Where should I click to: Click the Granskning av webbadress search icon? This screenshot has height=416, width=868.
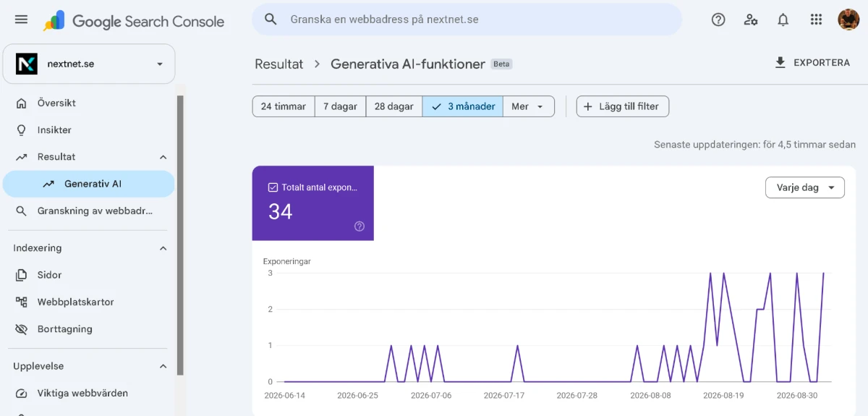click(x=22, y=211)
